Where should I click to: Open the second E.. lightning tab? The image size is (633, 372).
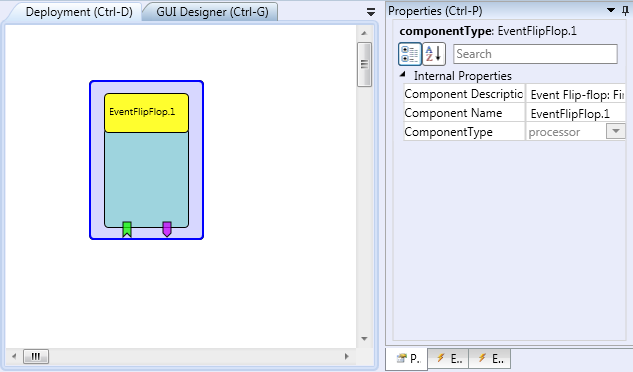(490, 358)
